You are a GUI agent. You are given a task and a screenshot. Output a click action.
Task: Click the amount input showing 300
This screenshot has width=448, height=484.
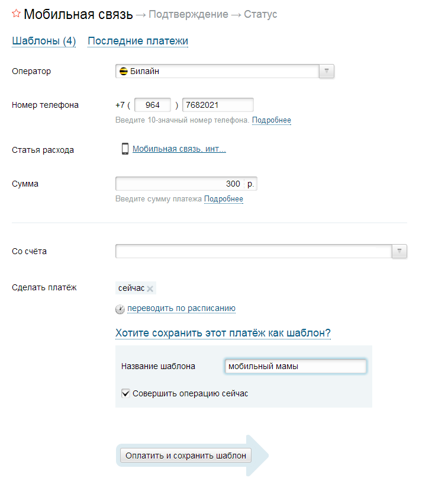[x=180, y=184]
